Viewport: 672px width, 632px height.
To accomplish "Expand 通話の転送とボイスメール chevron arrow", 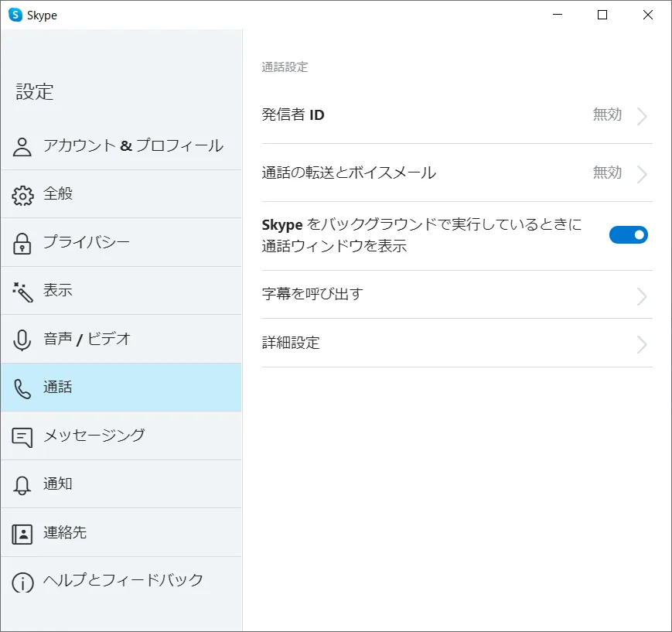I will pyautogui.click(x=642, y=174).
